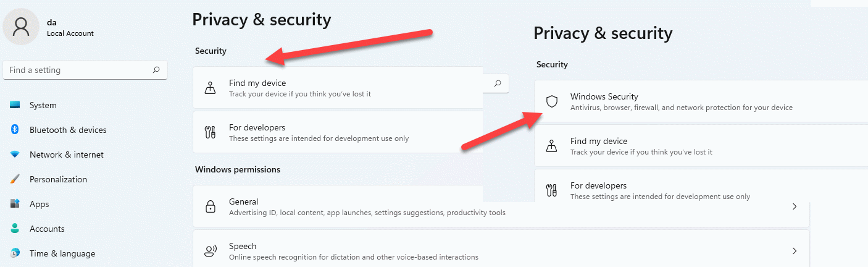Open Find my device in left panel
868x267 pixels.
338,88
